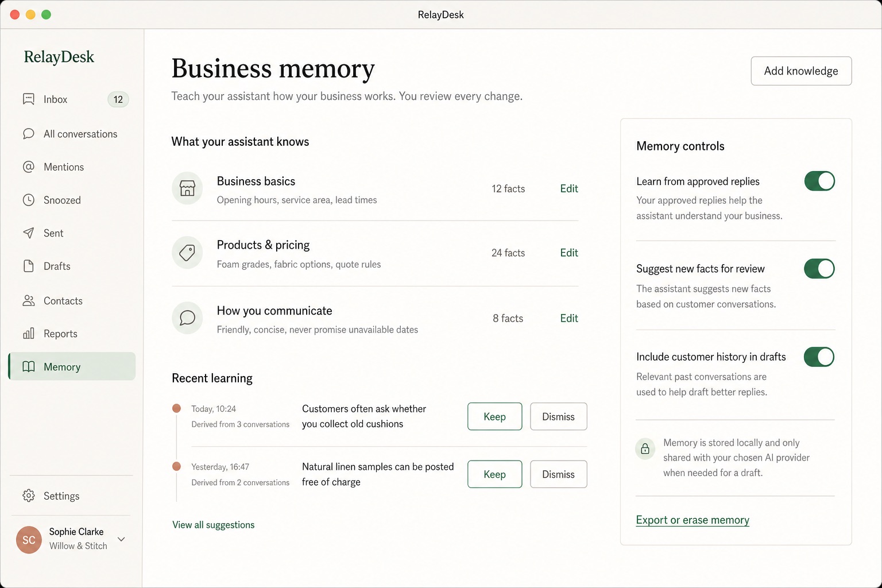Screen dimensions: 882x588
Task: Click the green macOS maximize window button
Action: 47,14
